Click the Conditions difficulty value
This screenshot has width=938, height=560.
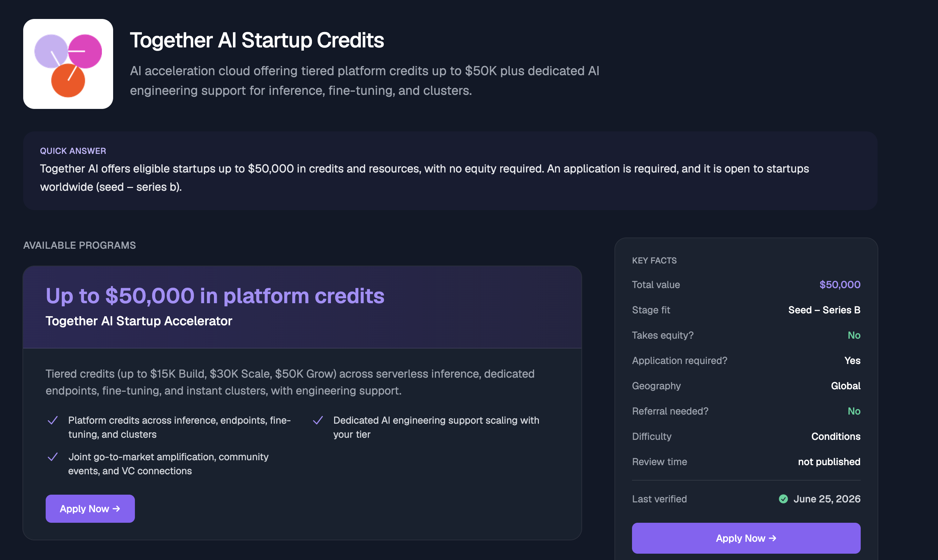point(836,436)
